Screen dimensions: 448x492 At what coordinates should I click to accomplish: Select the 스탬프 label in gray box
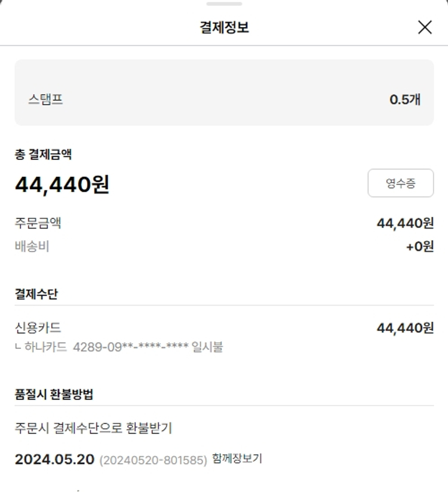pos(45,99)
